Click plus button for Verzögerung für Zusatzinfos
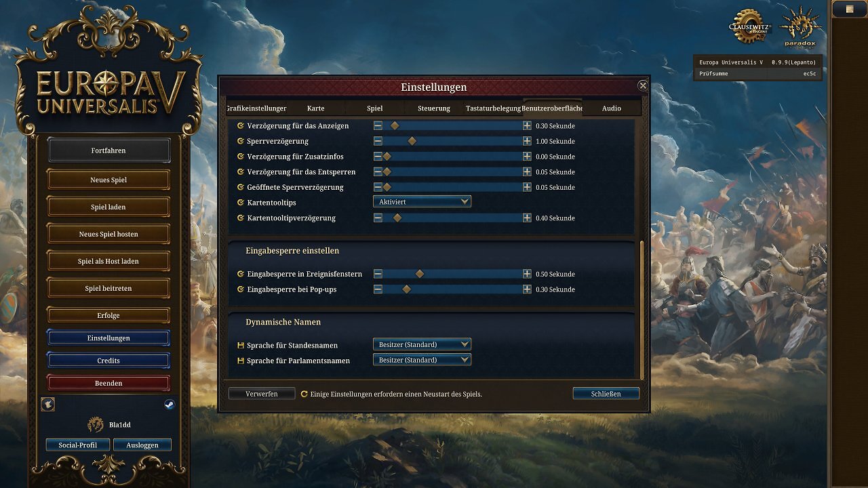This screenshot has width=868, height=488. [527, 157]
